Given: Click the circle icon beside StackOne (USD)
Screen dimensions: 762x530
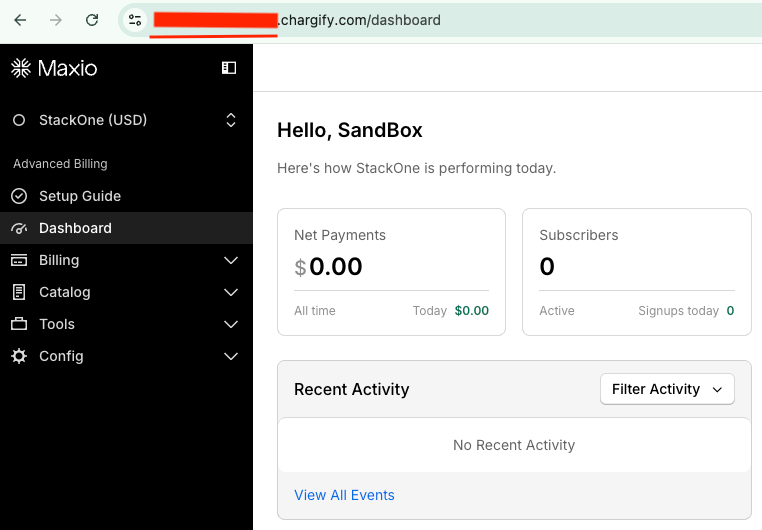Looking at the screenshot, I should click(x=19, y=120).
